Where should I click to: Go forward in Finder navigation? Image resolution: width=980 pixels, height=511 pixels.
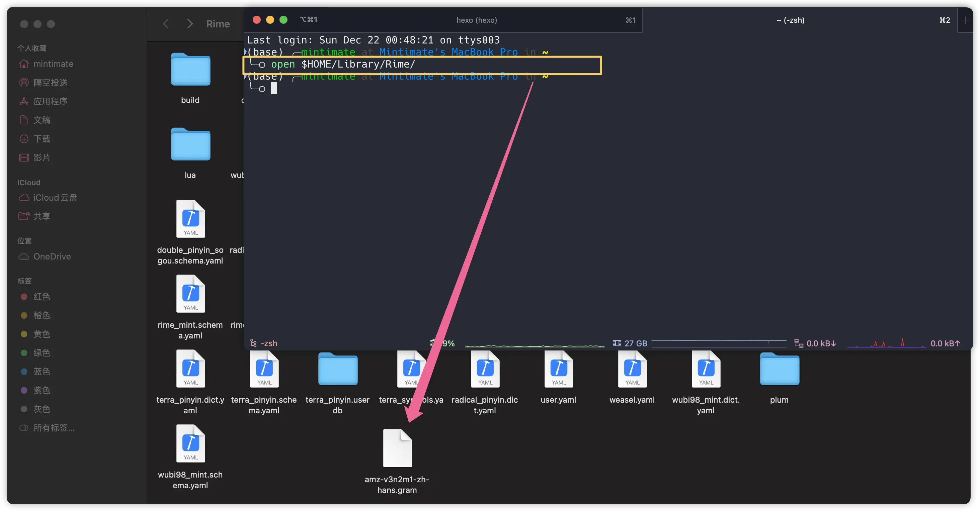(x=190, y=24)
